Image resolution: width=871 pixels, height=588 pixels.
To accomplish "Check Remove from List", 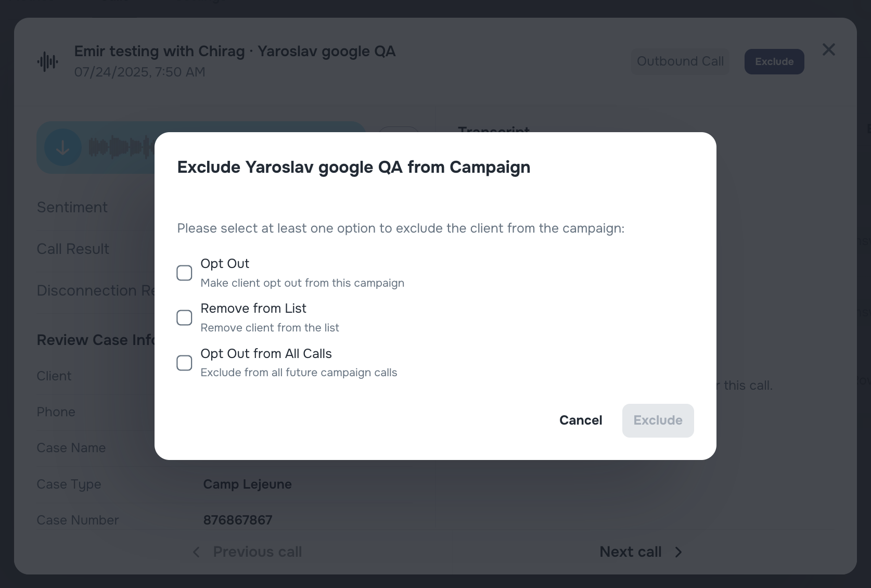I will 184,317.
